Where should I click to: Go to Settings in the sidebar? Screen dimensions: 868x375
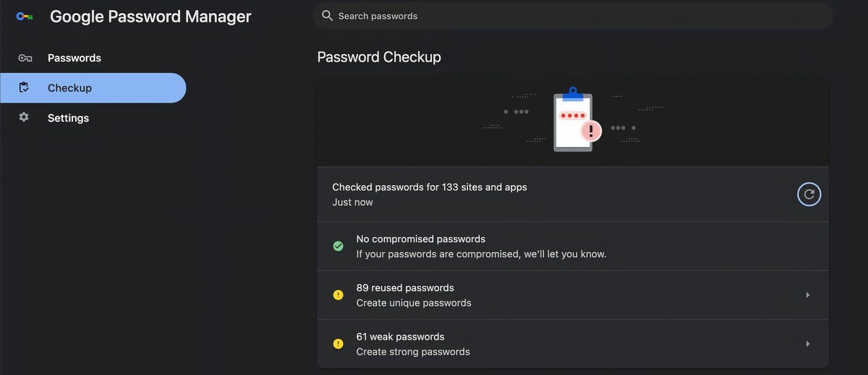93,118
